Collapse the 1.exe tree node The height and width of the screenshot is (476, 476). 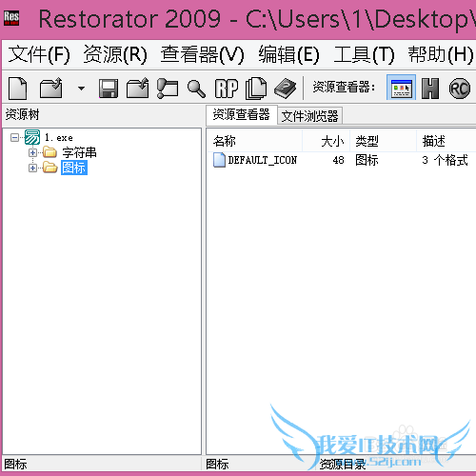pyautogui.click(x=14, y=137)
